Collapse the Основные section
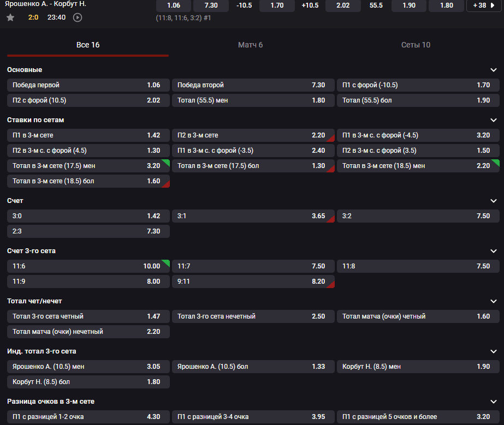Screen dimensions: 504x425 494,70
